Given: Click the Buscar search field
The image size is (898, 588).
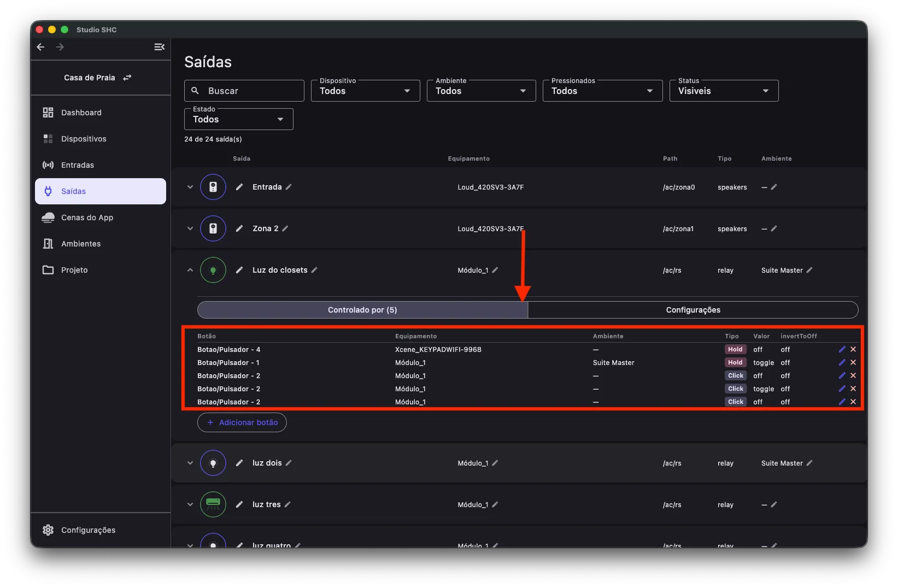Looking at the screenshot, I should coord(244,91).
